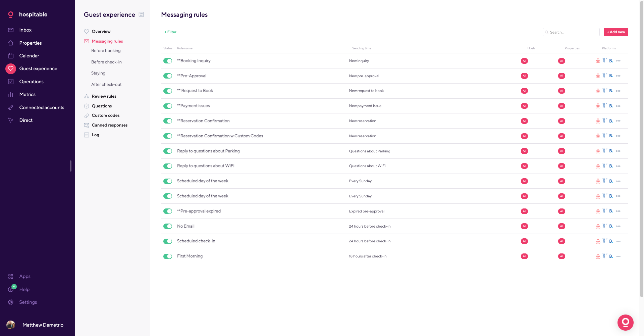Viewport: 644px width, 336px height.
Task: Disable the First Morning rule toggle
Action: pyautogui.click(x=168, y=256)
